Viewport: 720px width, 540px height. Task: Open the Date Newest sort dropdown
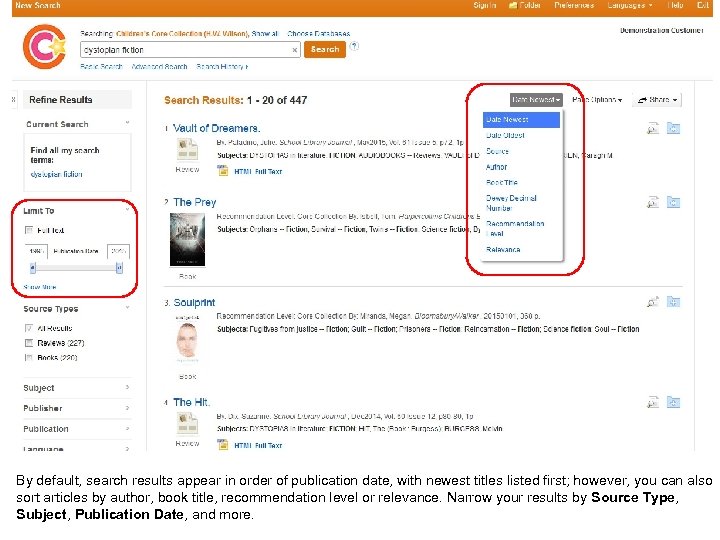pyautogui.click(x=536, y=100)
